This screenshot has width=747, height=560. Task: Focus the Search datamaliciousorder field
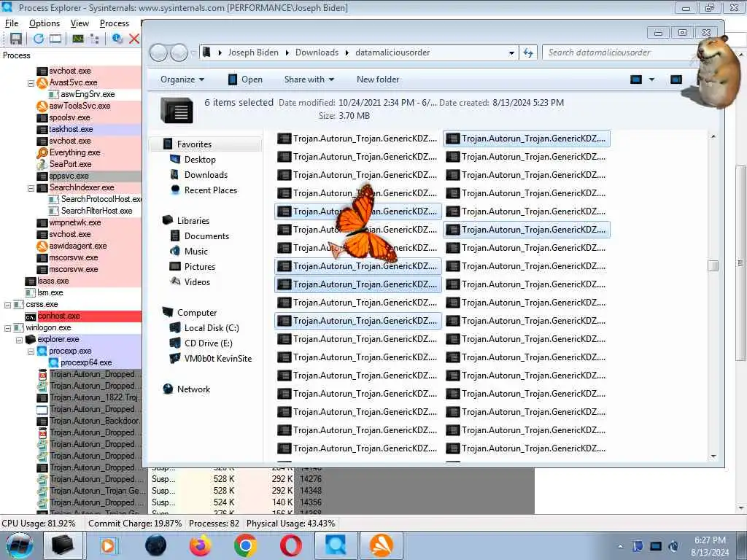(619, 52)
